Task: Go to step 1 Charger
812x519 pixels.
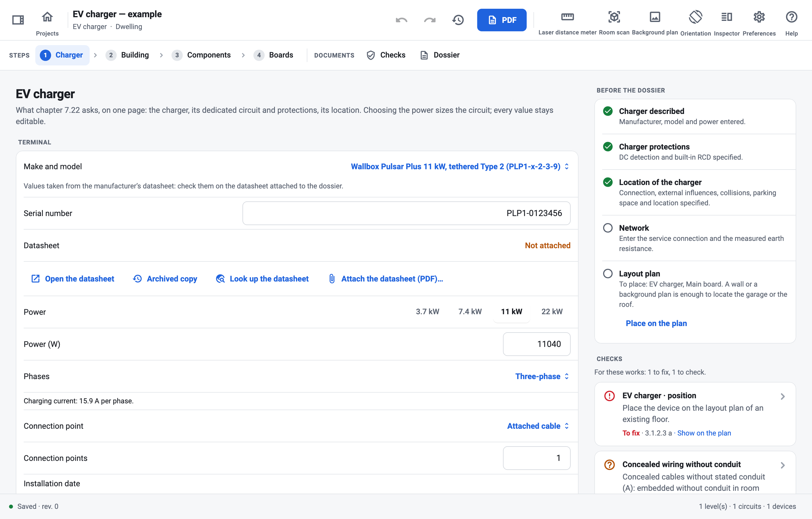Action: click(62, 55)
